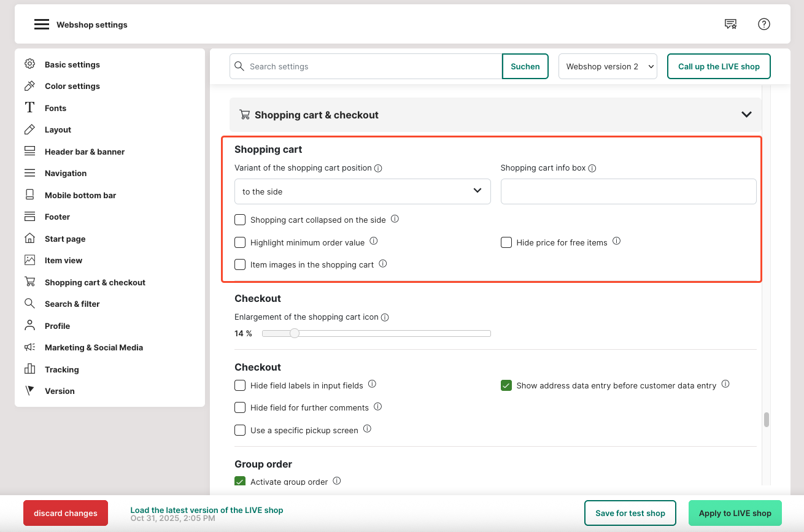Open the shopping cart position variant dropdown

coord(362,191)
